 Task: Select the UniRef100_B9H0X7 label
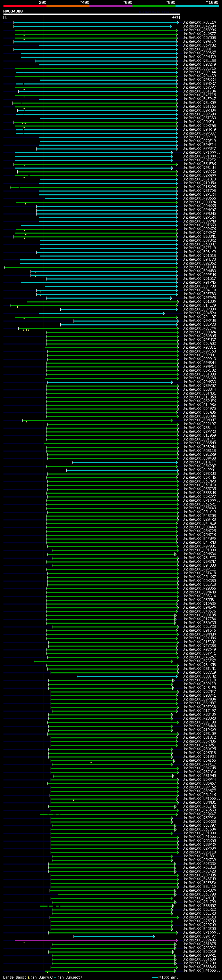click(199, 84)
